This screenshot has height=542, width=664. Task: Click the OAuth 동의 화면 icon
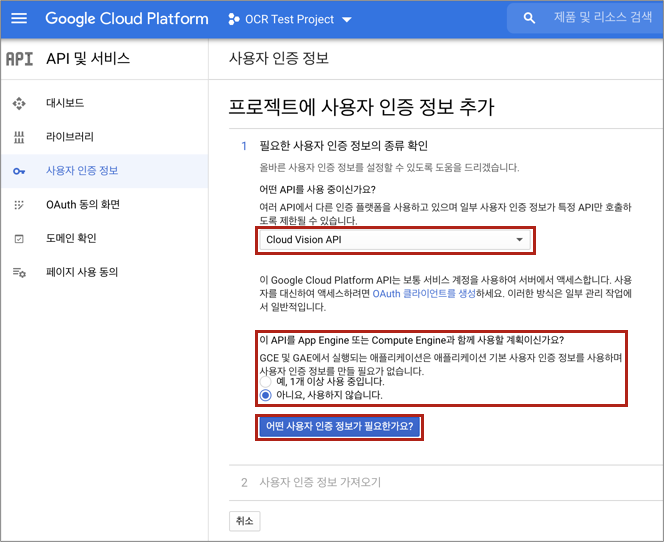pyautogui.click(x=19, y=205)
